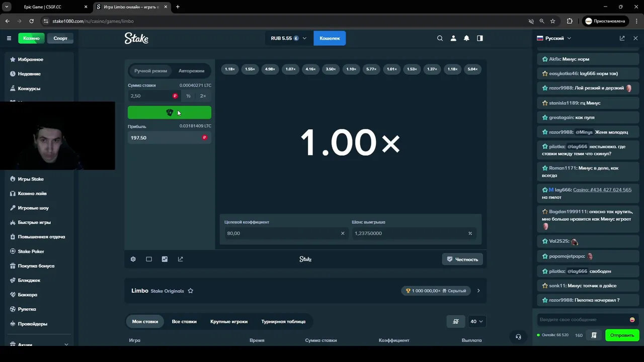Open Casino #434 427 624 565 link
Image resolution: width=644 pixels, height=362 pixels.
pyautogui.click(x=602, y=190)
